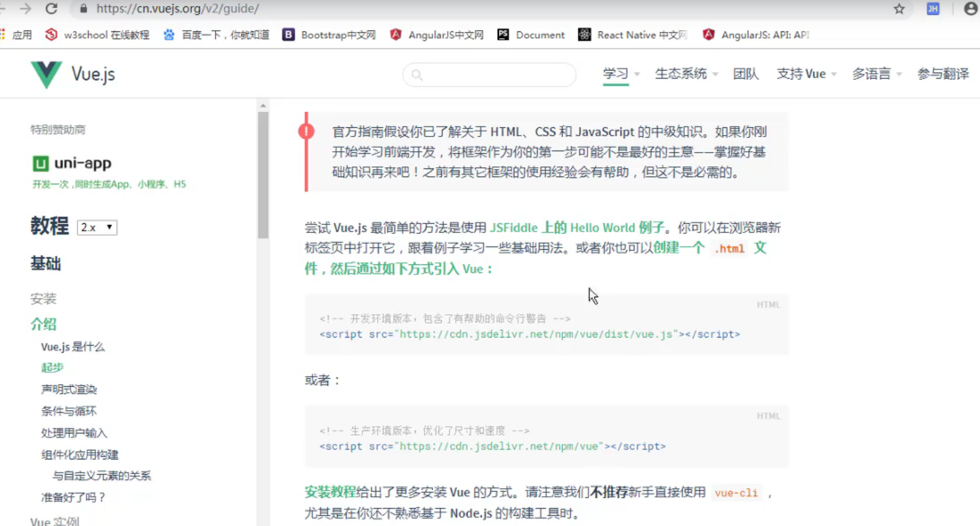Expand the 学习 navigation dropdown
Viewport: 980px width, 526px height.
click(616, 74)
